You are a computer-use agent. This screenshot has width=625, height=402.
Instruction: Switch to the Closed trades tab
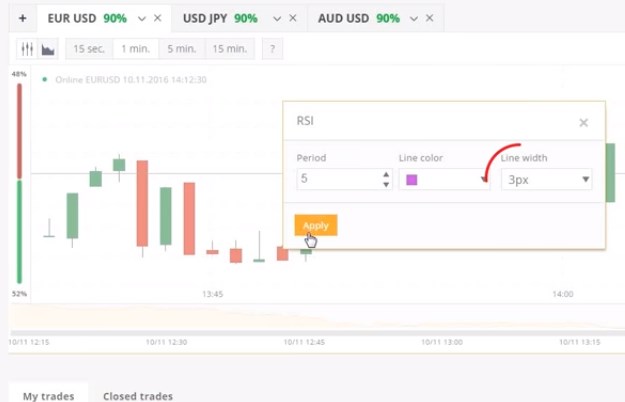pyautogui.click(x=138, y=396)
